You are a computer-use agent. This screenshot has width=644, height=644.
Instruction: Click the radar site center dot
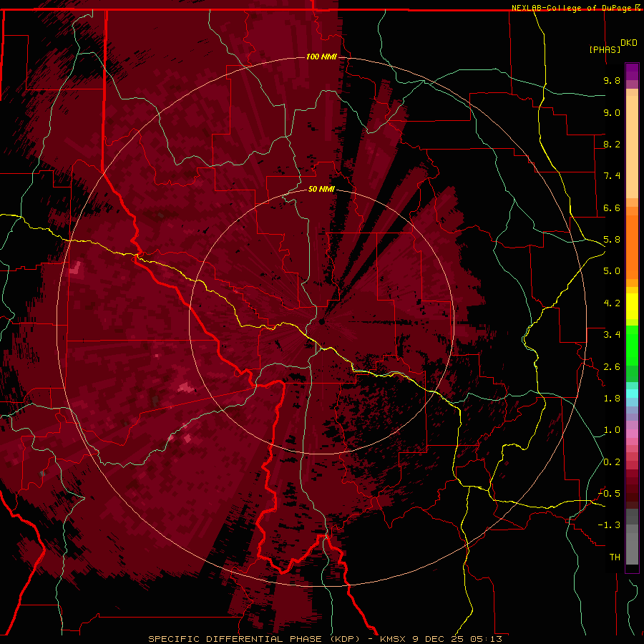[x=321, y=322]
